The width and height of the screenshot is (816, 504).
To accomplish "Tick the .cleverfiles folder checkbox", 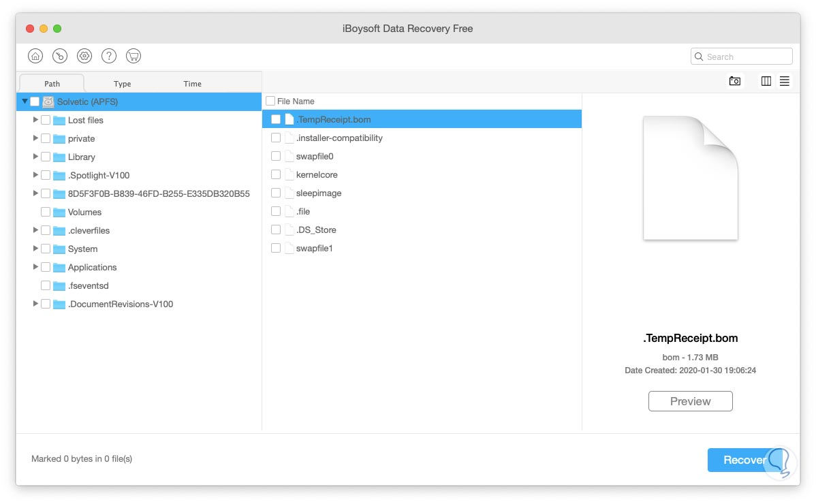I will pos(46,230).
